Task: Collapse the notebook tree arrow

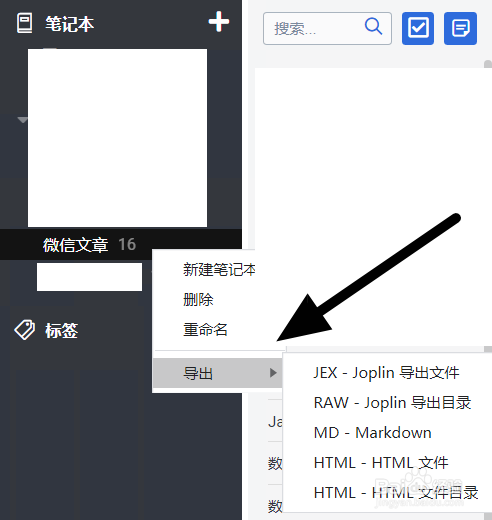Action: tap(23, 120)
